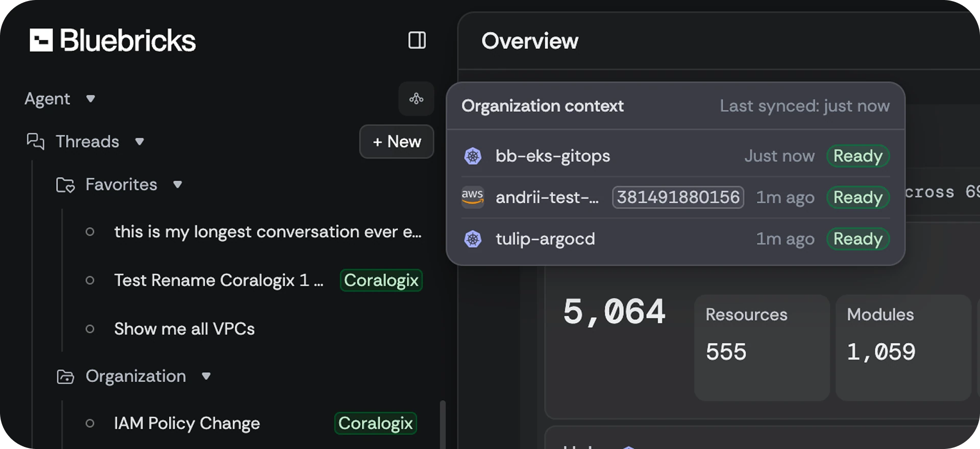Click the Overview page title
The width and height of the screenshot is (980, 449).
coord(530,41)
